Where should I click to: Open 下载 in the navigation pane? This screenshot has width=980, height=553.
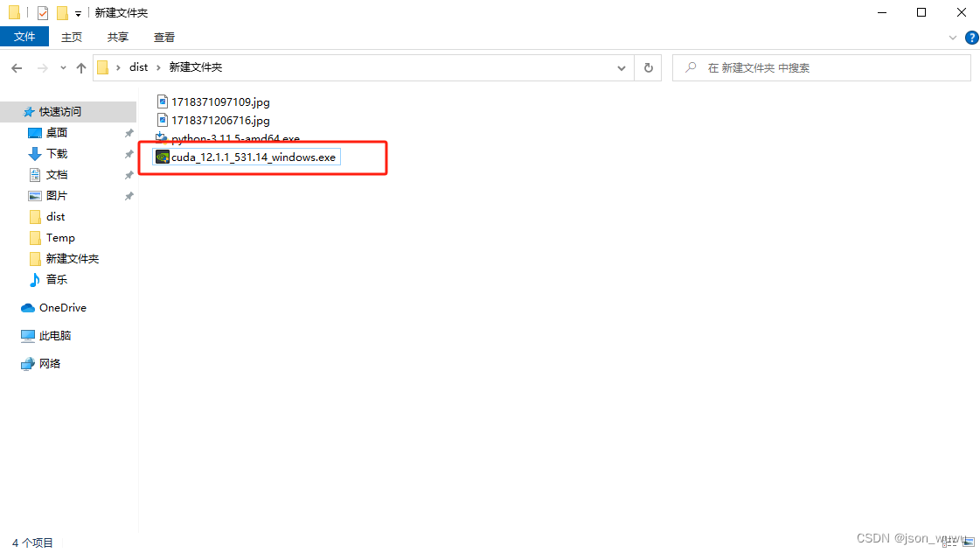pos(56,153)
